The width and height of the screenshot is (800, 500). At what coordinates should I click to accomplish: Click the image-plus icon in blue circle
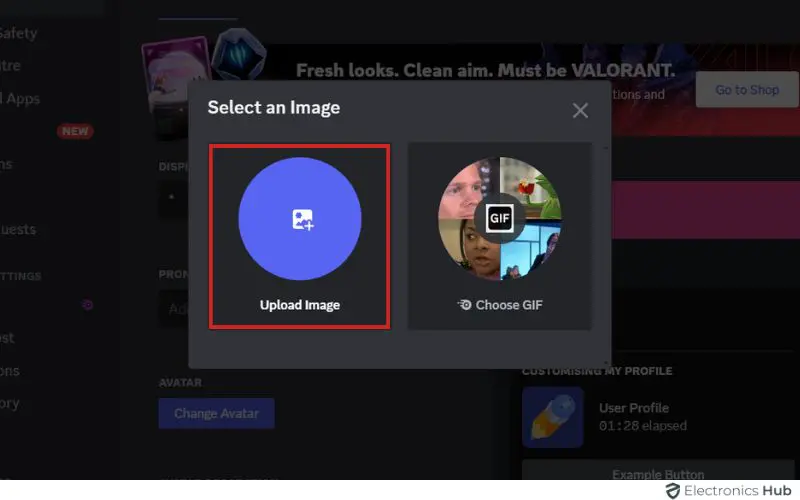(302, 219)
